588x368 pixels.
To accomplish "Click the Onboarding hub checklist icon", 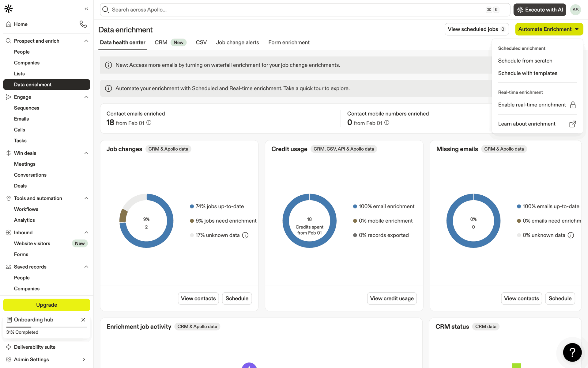I will click(9, 320).
